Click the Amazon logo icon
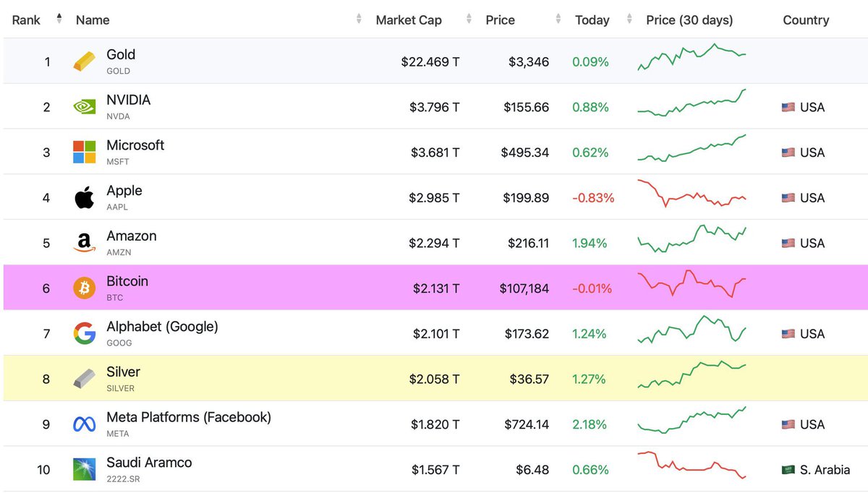The width and height of the screenshot is (868, 493). 83,243
